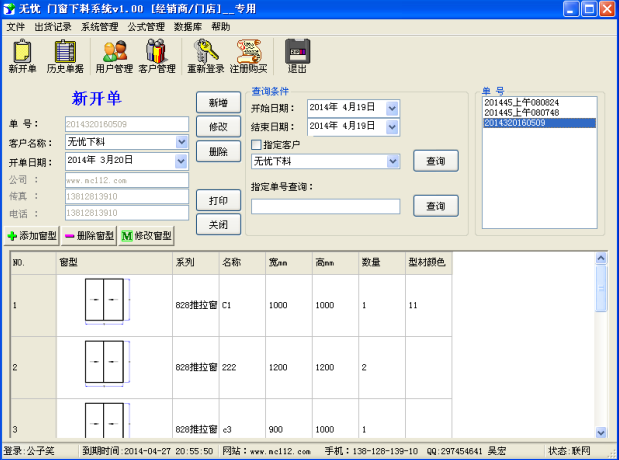The height and width of the screenshot is (460, 619).
Task: Open the 开单日期 date dropdown
Action: point(181,160)
